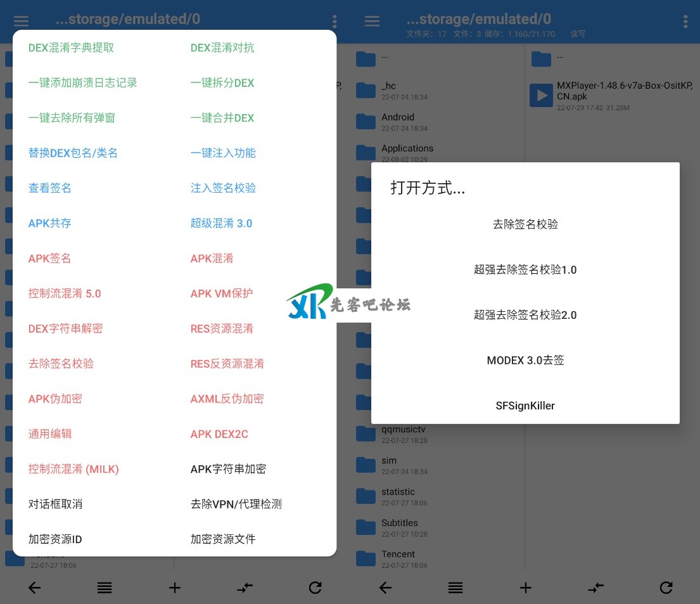
Task: Choose MODEX 3.0去签 option
Action: pyautogui.click(x=525, y=360)
